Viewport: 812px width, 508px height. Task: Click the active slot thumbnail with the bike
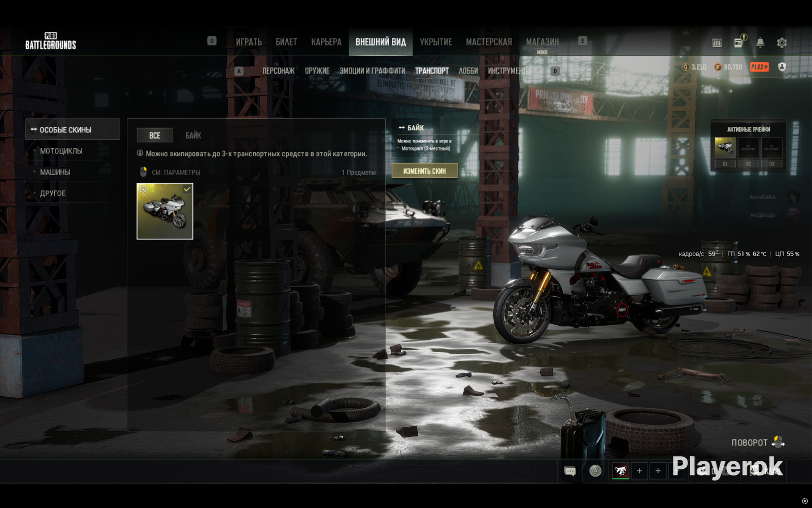pyautogui.click(x=725, y=148)
